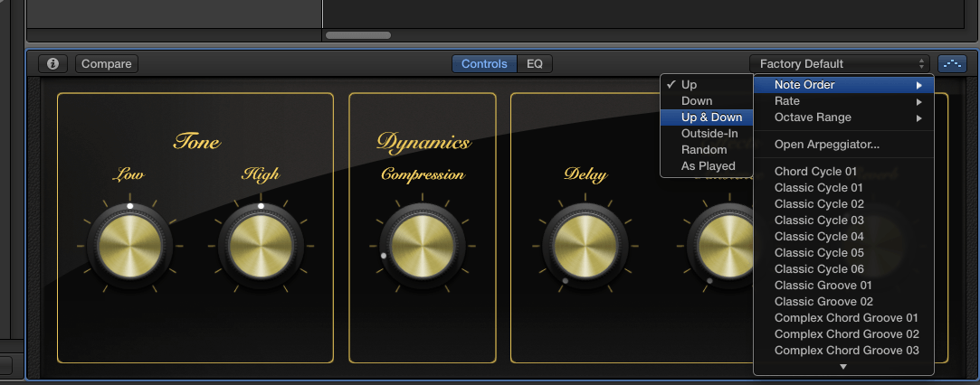Click the horizontal scrollbar thumb above the panel
Screen dimensions: 980x385
click(x=358, y=35)
